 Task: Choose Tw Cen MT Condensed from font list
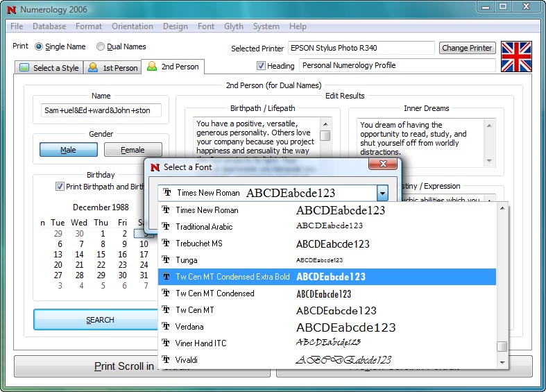(327, 293)
